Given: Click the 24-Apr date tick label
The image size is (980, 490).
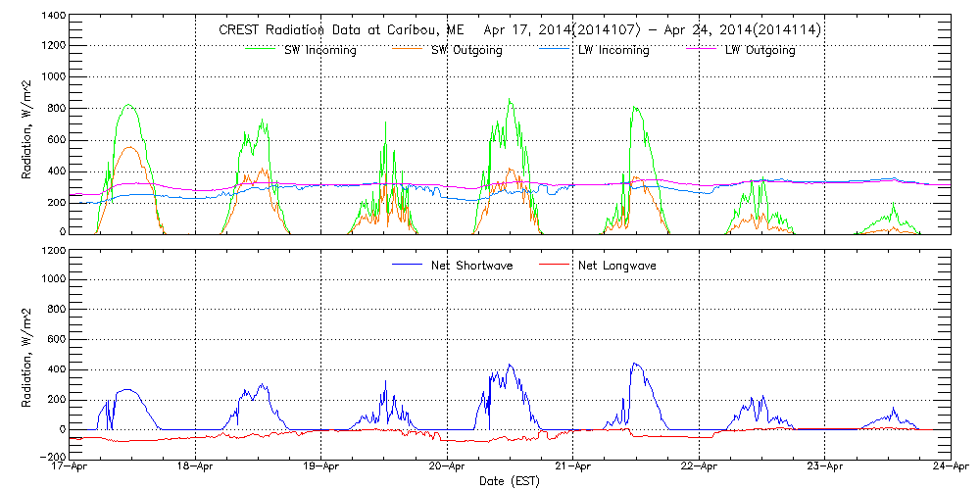Looking at the screenshot, I should pos(951,468).
